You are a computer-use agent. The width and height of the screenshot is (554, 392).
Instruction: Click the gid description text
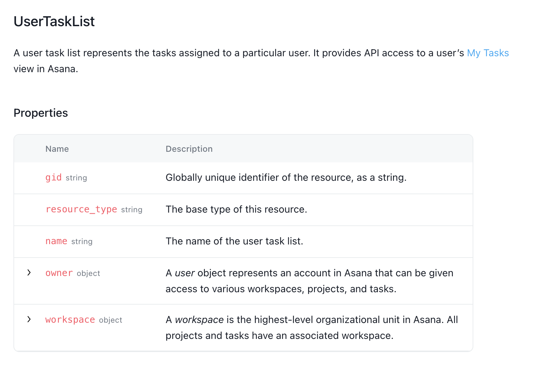coord(286,178)
